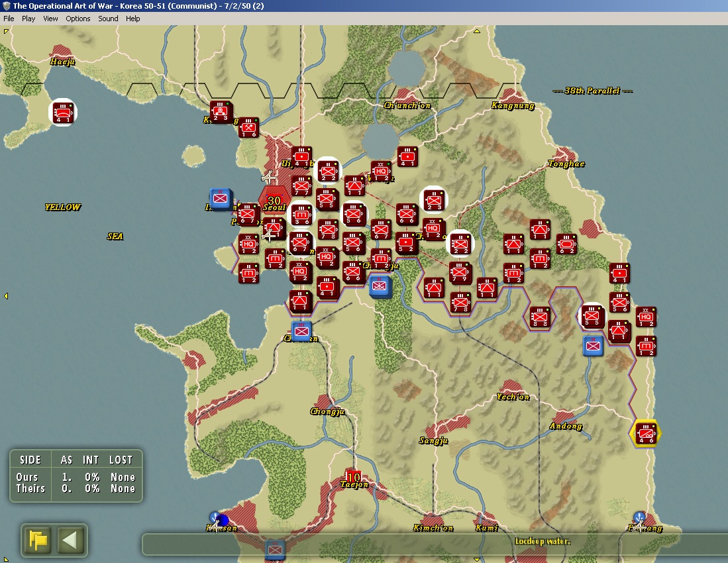Click the Andong city label

click(x=566, y=426)
